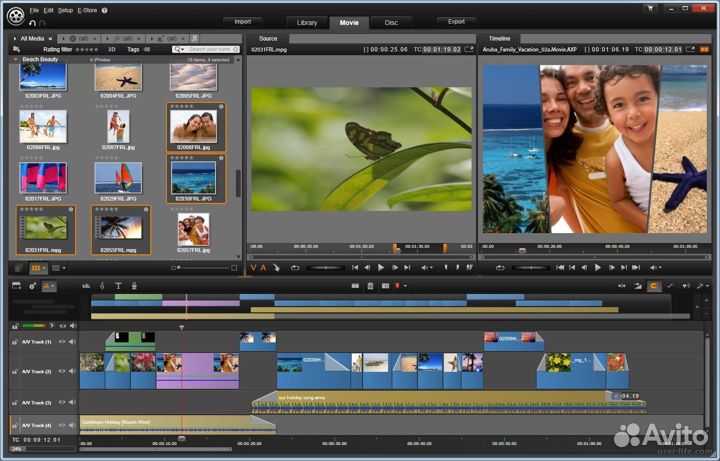Image resolution: width=720 pixels, height=461 pixels.
Task: Toggle loop playback in Timeline preview
Action: click(500, 268)
